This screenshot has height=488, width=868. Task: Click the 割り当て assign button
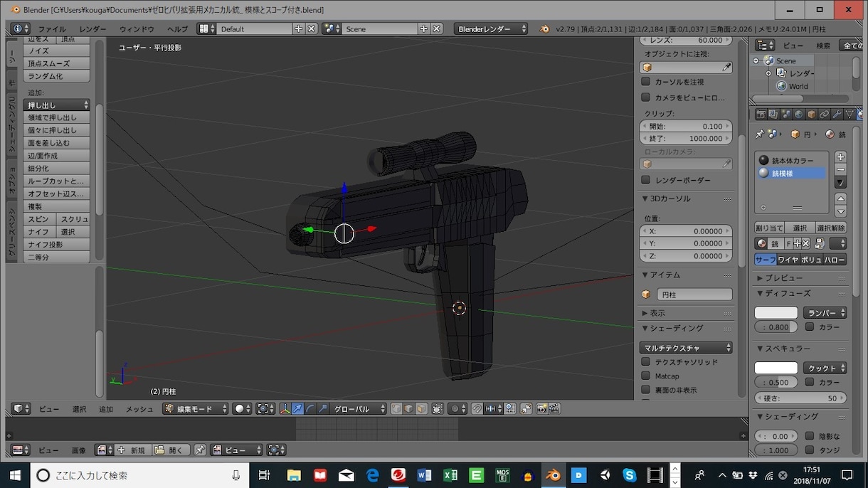(769, 228)
